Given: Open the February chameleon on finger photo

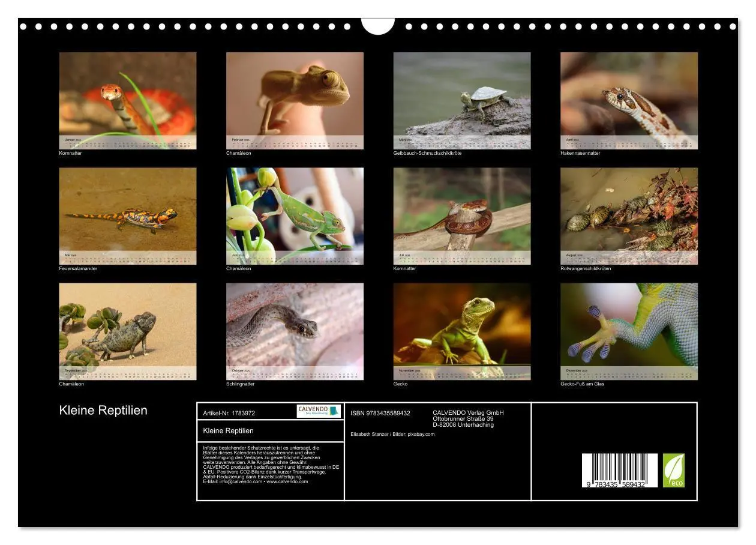Looking at the screenshot, I should [295, 101].
